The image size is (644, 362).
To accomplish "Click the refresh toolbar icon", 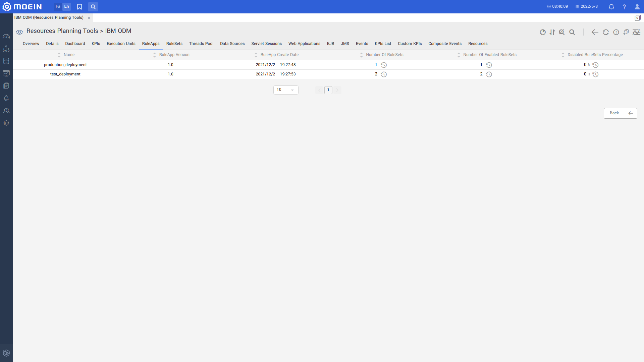I will click(x=606, y=32).
